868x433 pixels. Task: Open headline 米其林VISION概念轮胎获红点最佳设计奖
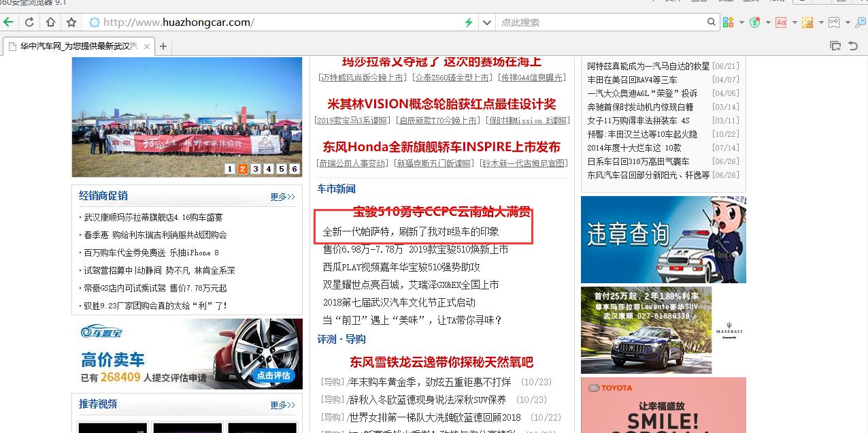pyautogui.click(x=441, y=104)
